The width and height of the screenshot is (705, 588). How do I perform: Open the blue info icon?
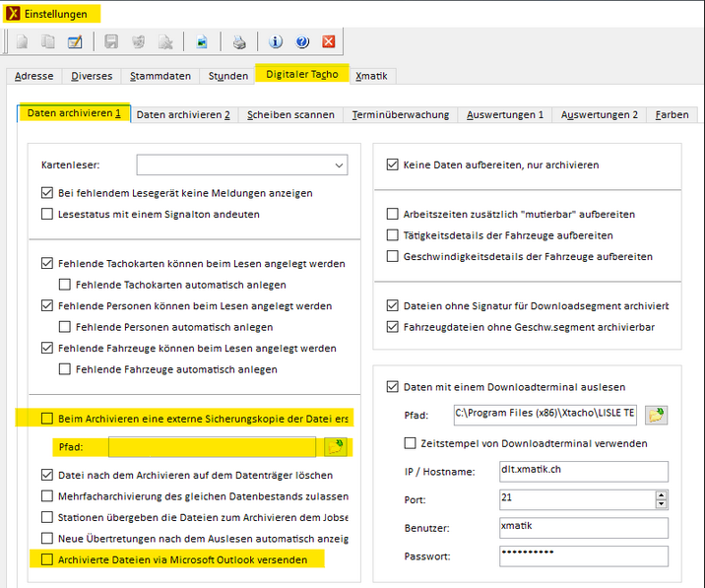pyautogui.click(x=276, y=42)
